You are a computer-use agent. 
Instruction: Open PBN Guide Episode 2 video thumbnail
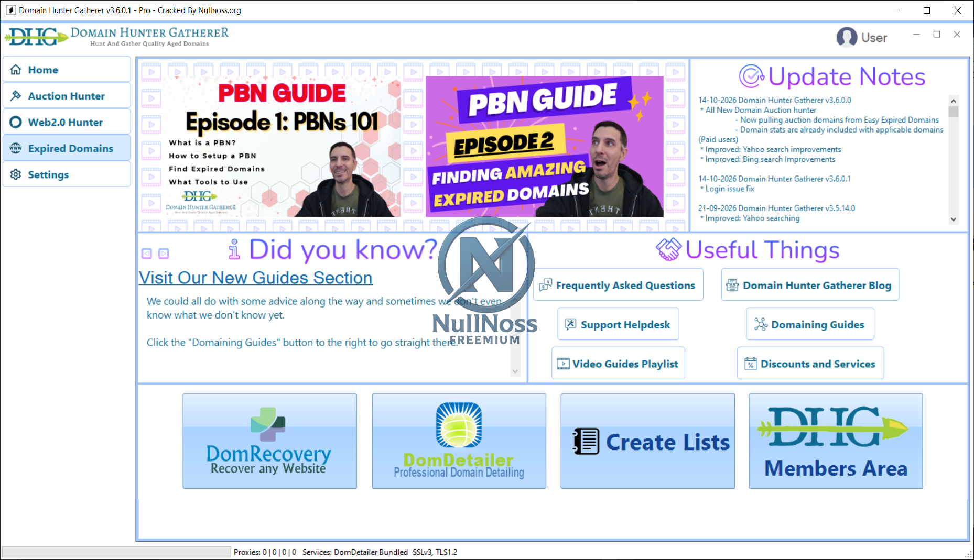tap(545, 146)
